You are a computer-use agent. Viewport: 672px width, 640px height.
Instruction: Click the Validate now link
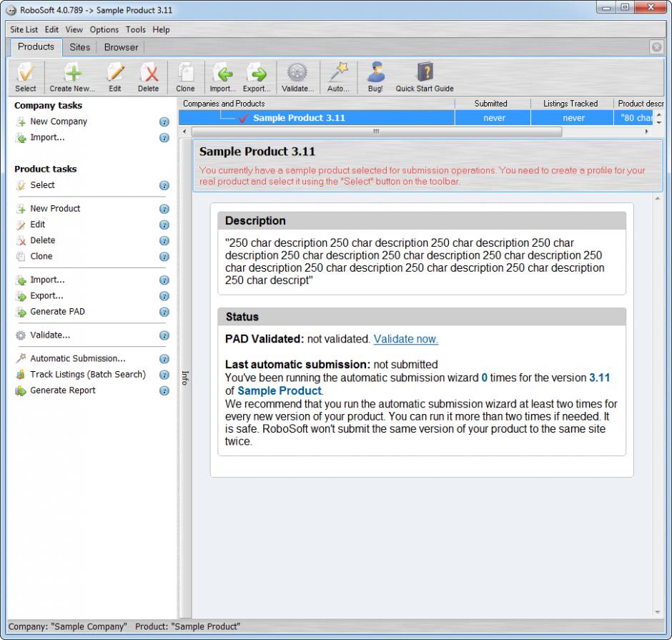(x=405, y=339)
